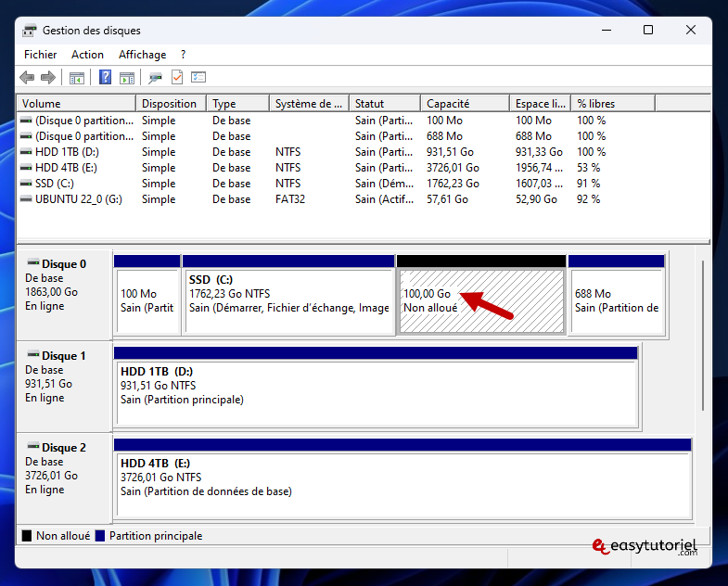Viewport: 728px width, 586px height.
Task: Sort by the Statut column header
Action: 385,104
